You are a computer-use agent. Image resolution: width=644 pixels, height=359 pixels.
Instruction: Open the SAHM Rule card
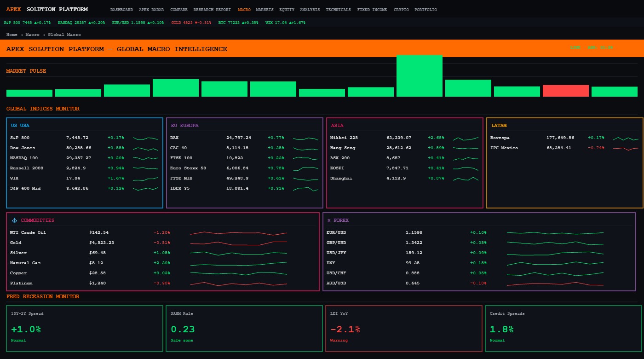tap(244, 329)
